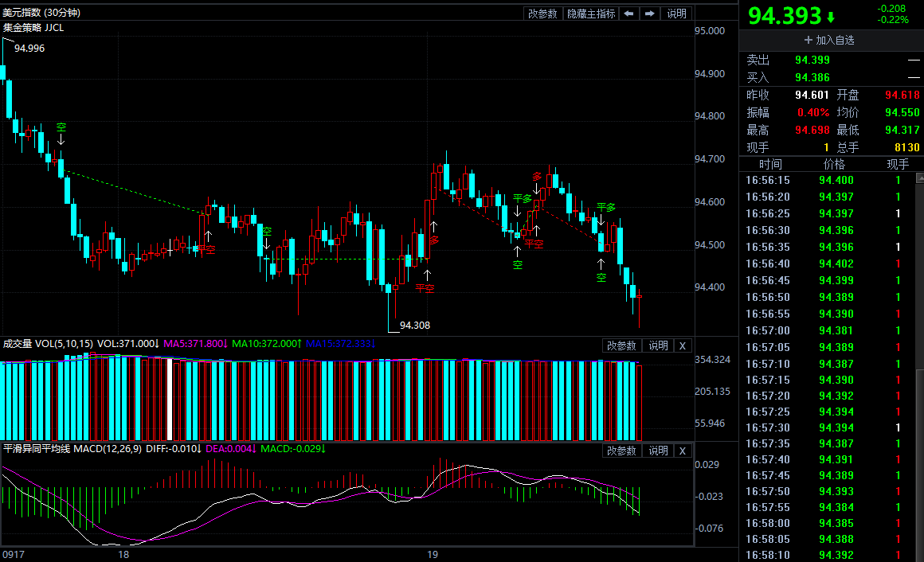The width and height of the screenshot is (924, 562).
Task: Click the MA15:372.333 volume label
Action: 341,343
